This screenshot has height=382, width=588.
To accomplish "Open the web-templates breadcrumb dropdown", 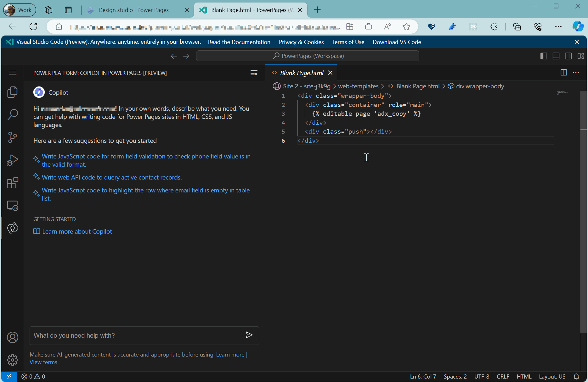I will [x=358, y=86].
